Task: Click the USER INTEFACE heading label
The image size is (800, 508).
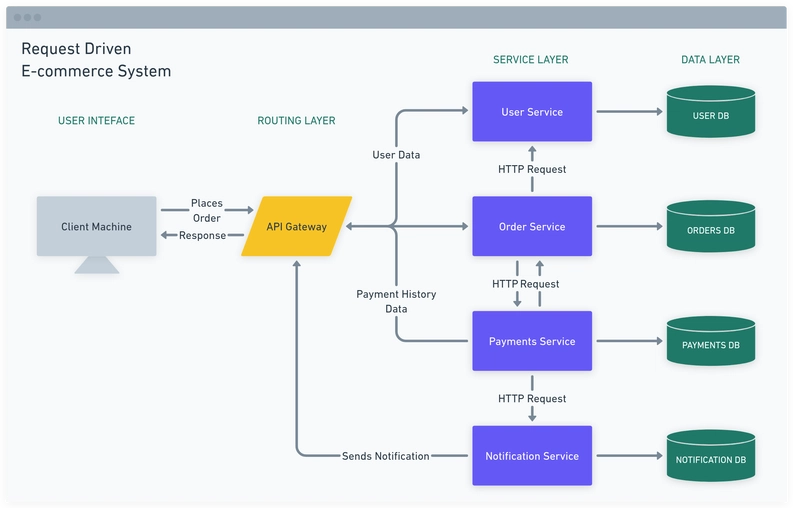Action: tap(96, 121)
